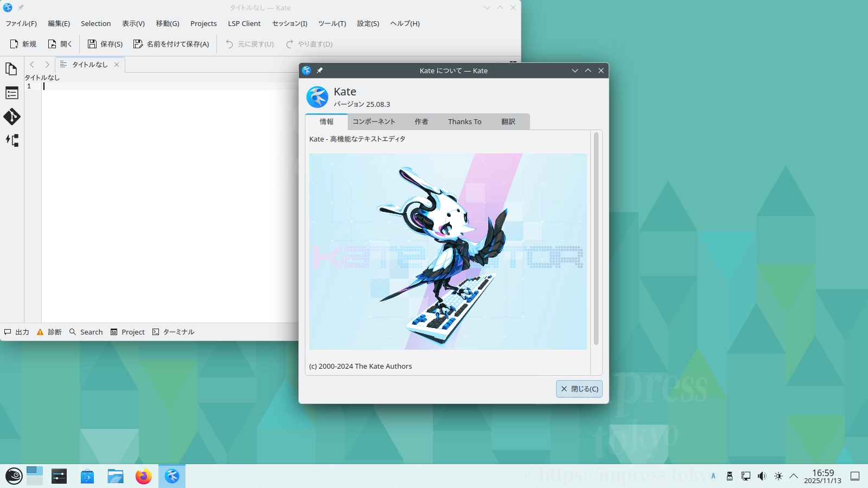Switch to the 作者 tab
The image size is (868, 488).
tap(422, 121)
